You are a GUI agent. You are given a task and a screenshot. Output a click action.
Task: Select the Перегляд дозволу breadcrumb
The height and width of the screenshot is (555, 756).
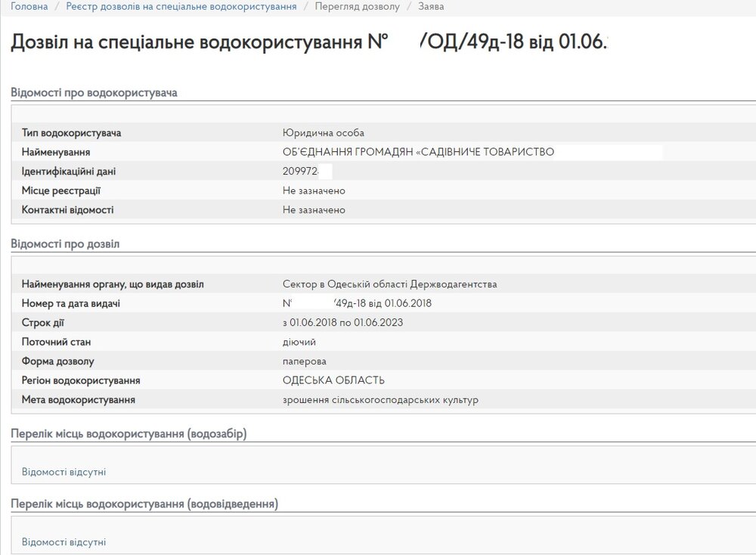coord(358,6)
